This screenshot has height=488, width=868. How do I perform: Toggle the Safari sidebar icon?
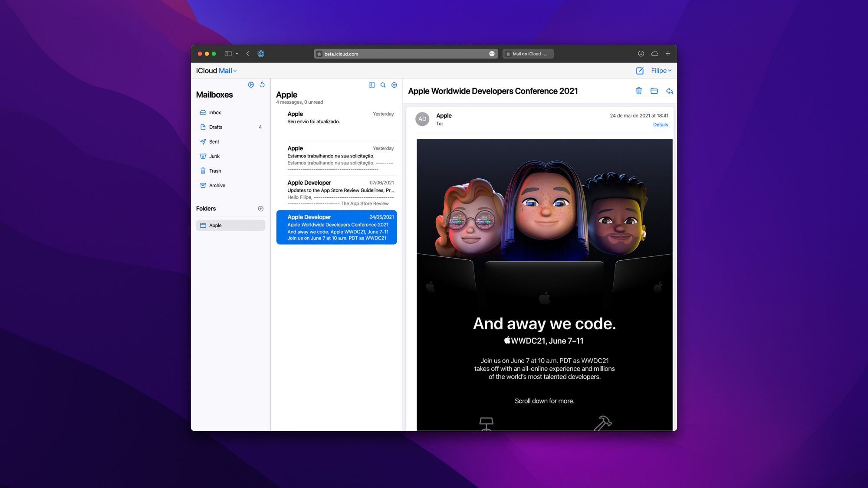pos(228,54)
